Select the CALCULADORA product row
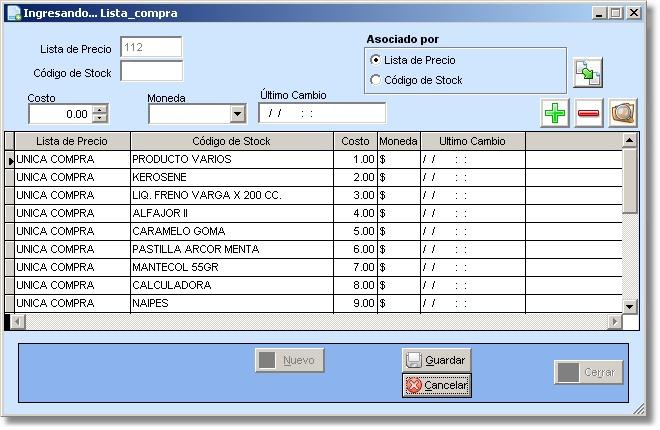The image size is (660, 430). (x=230, y=285)
